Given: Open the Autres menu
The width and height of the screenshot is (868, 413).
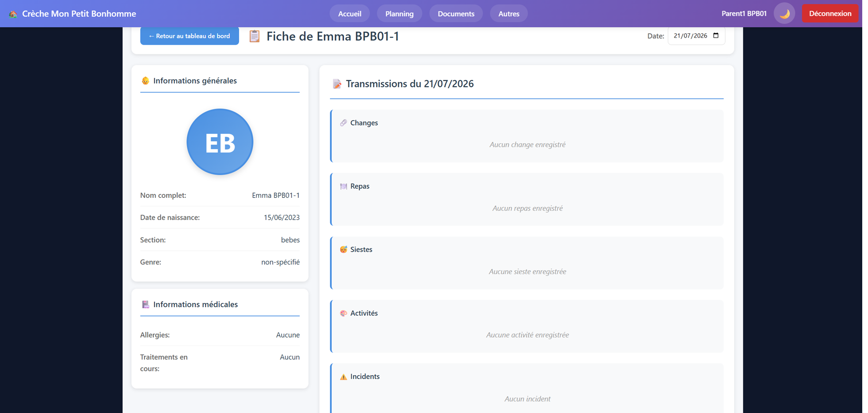Looking at the screenshot, I should tap(509, 14).
